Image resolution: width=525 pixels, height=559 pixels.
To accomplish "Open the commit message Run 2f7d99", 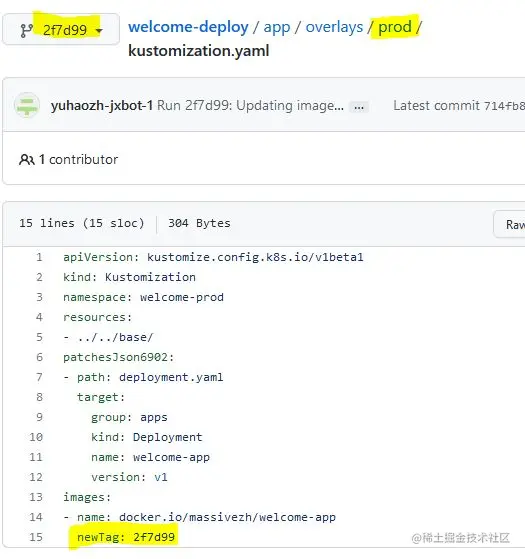I will click(250, 106).
